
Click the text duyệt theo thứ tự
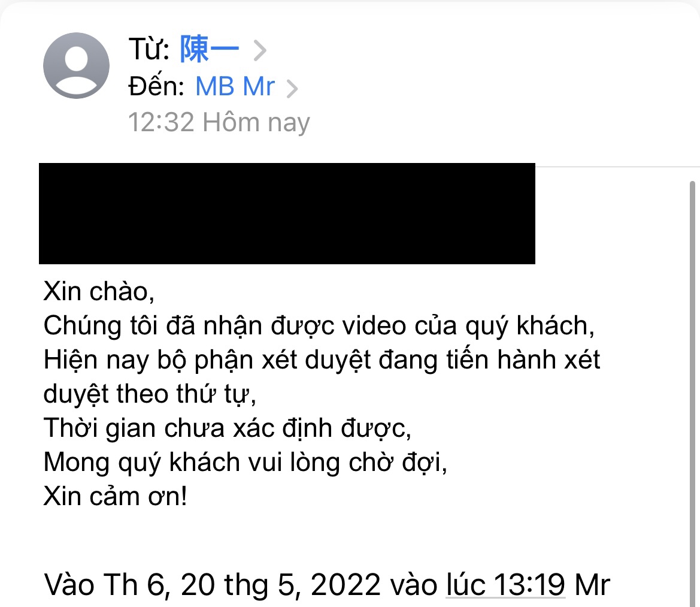(x=150, y=394)
